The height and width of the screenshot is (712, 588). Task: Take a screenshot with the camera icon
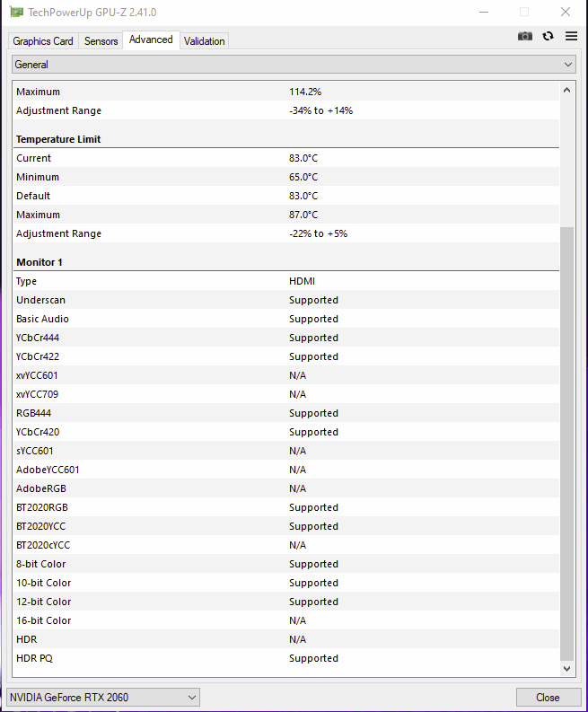pos(525,36)
